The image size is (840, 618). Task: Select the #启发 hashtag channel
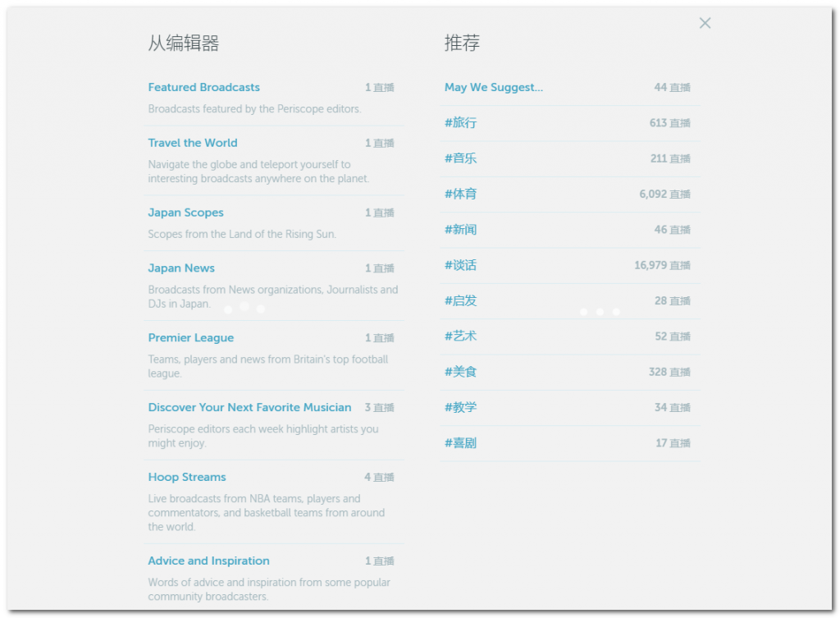coord(460,301)
